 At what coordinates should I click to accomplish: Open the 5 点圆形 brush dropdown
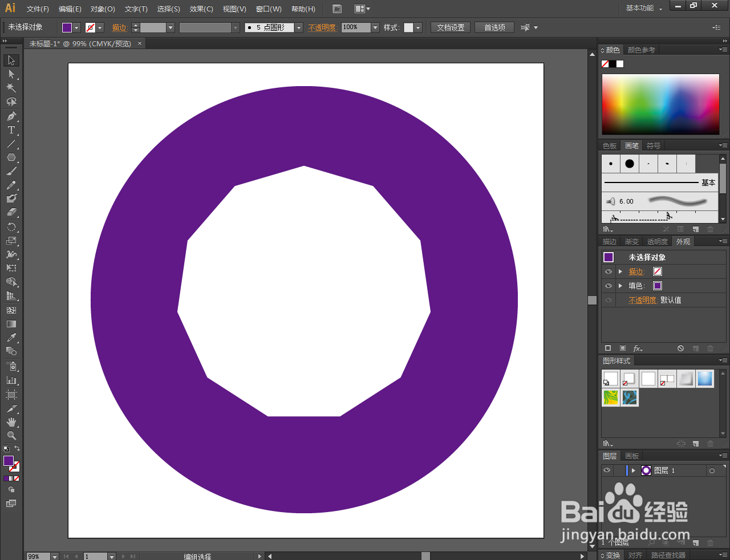(x=299, y=27)
